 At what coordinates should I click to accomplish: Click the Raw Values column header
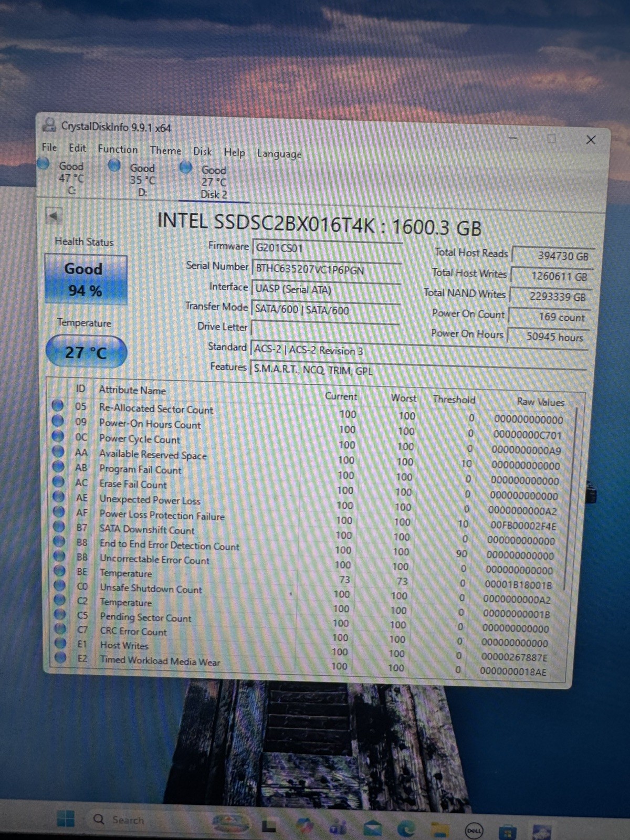(540, 402)
